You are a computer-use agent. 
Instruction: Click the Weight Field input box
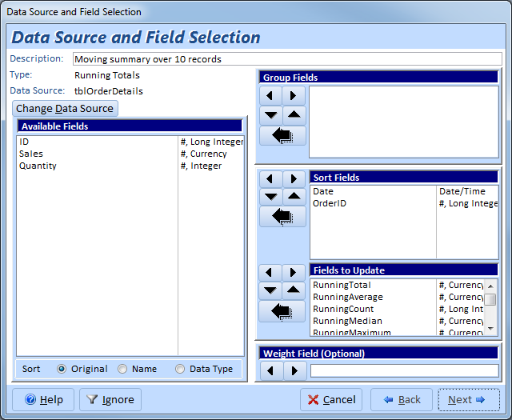tap(404, 370)
